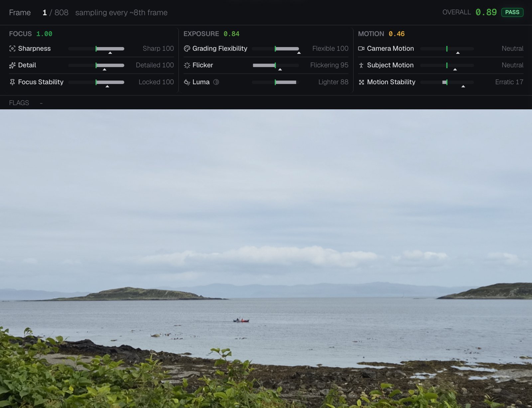Click the 'Flickering 95' value
This screenshot has height=408, width=532.
[329, 65]
